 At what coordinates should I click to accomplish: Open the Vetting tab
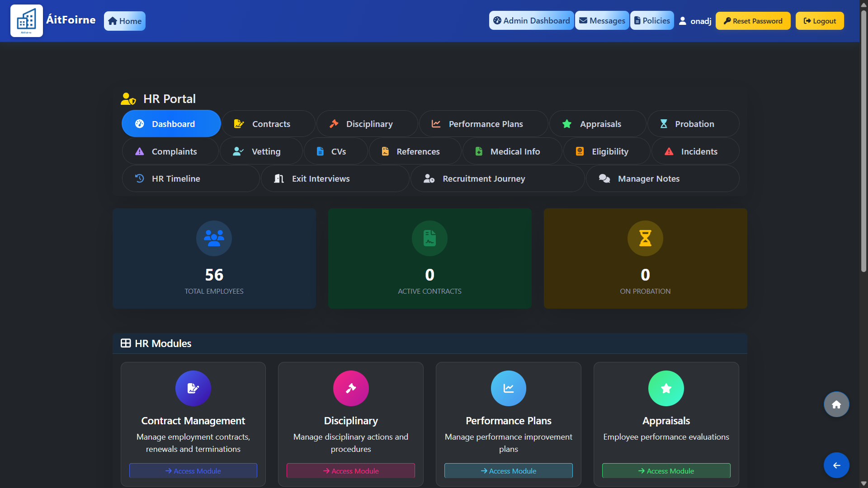261,151
